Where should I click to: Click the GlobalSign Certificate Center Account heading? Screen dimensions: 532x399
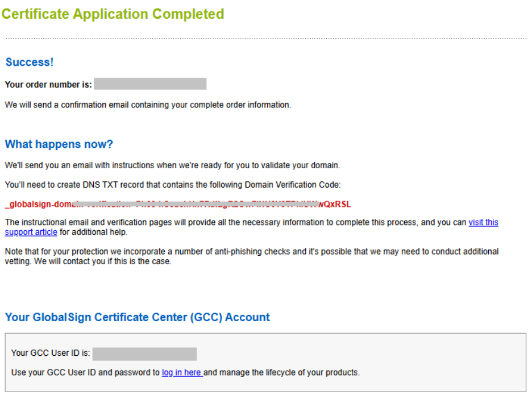[x=138, y=317]
